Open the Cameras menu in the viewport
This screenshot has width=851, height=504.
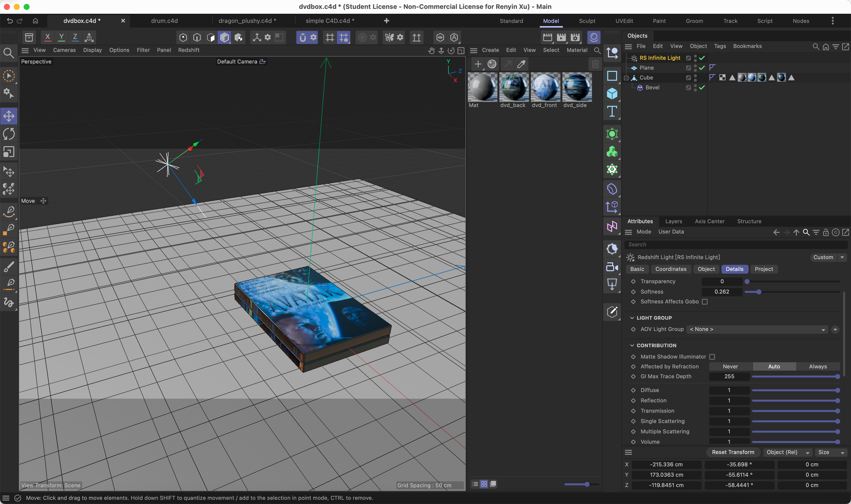click(x=64, y=50)
